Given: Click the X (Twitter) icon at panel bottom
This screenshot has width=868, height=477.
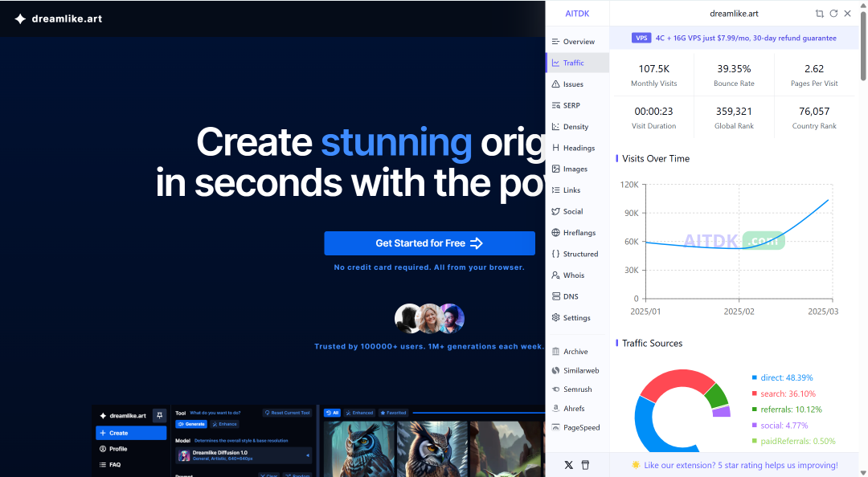Looking at the screenshot, I should point(568,465).
